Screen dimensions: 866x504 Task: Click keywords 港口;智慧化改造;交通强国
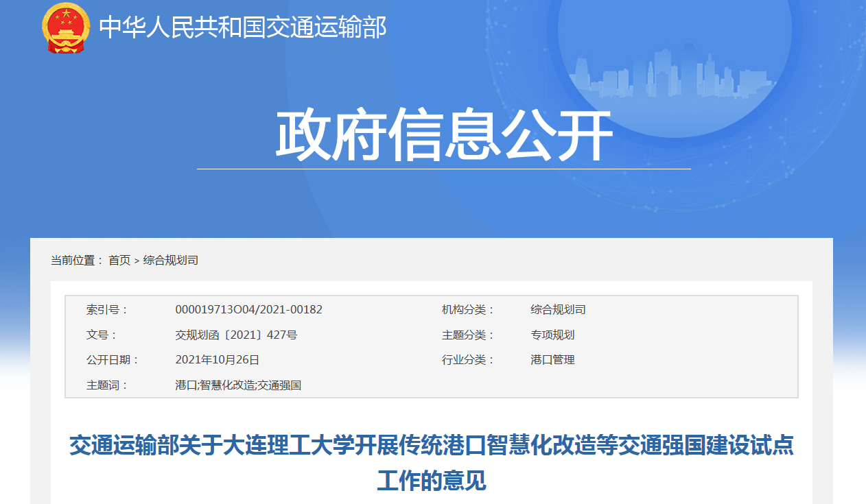tap(238, 385)
